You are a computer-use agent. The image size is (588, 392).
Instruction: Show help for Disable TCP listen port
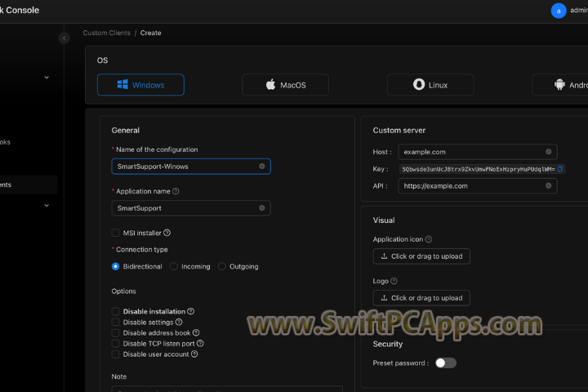click(x=200, y=344)
